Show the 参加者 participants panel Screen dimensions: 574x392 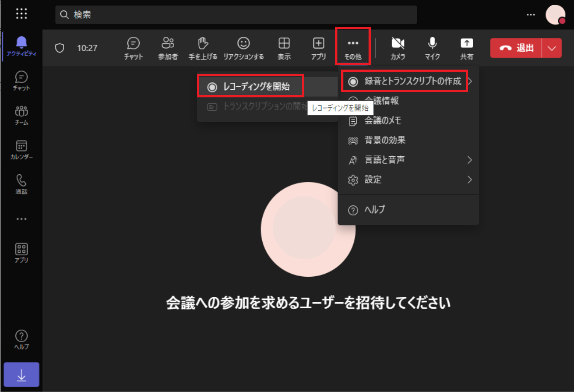[x=168, y=47]
